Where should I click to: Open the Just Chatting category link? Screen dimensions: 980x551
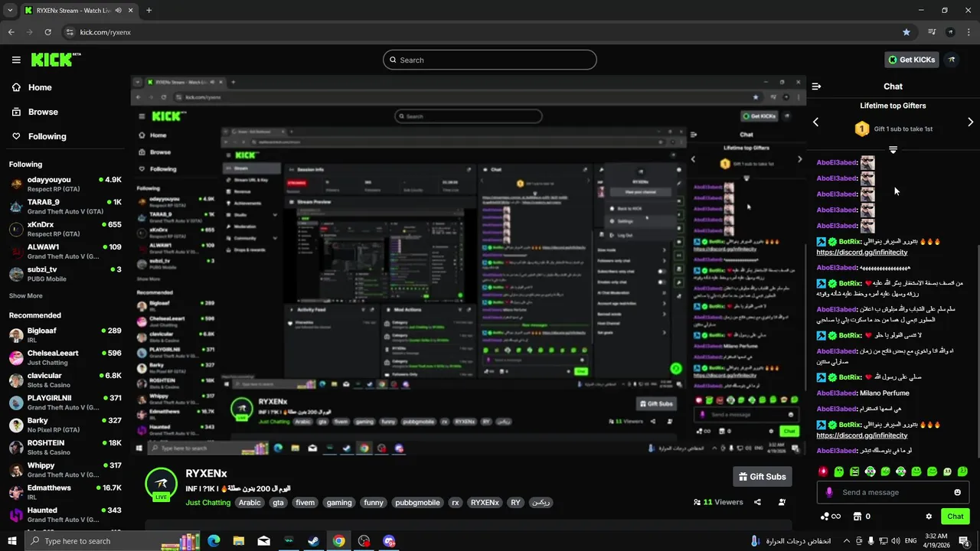click(x=207, y=503)
